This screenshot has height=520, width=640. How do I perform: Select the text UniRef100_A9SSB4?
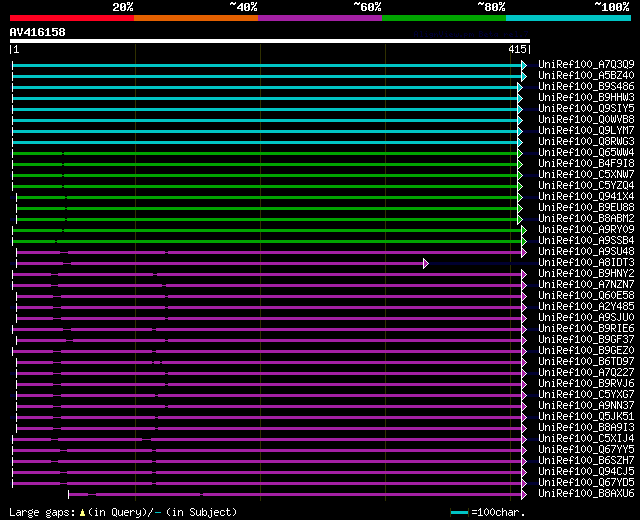pos(586,241)
